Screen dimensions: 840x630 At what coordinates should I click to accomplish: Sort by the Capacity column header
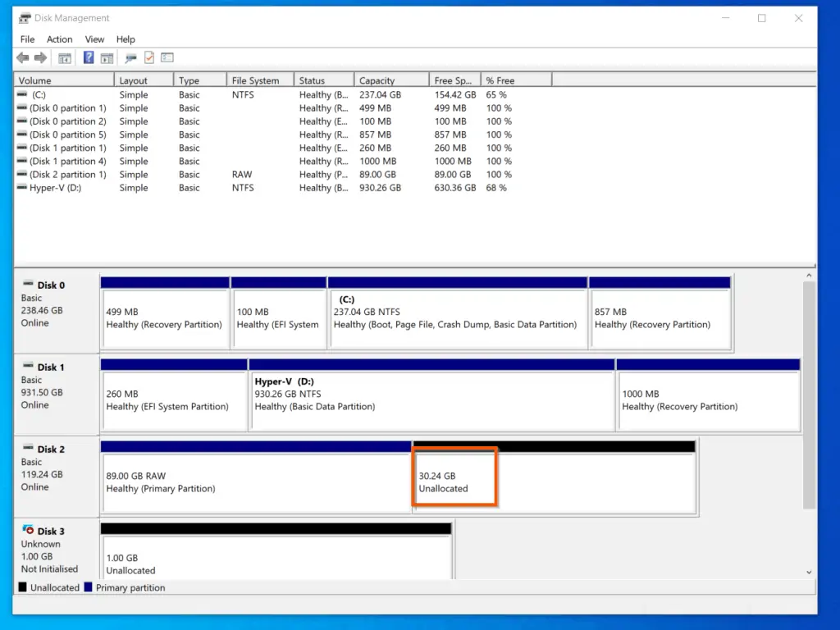(391, 80)
